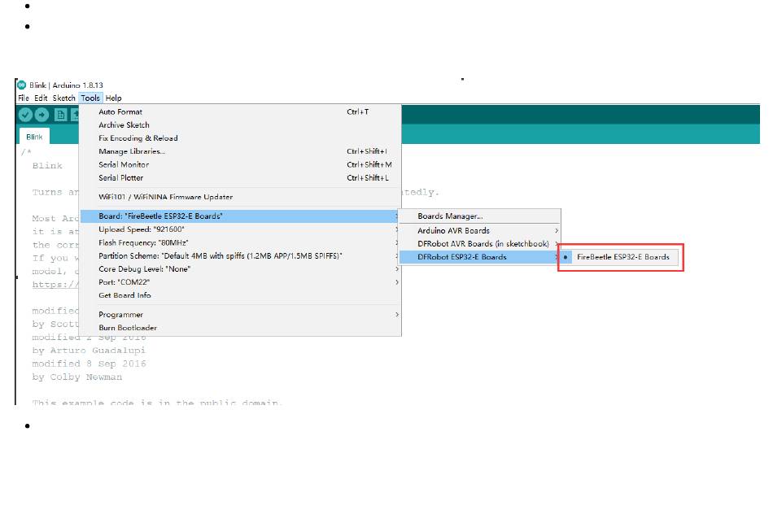Select Archive Sketch menu entry

click(x=241, y=125)
